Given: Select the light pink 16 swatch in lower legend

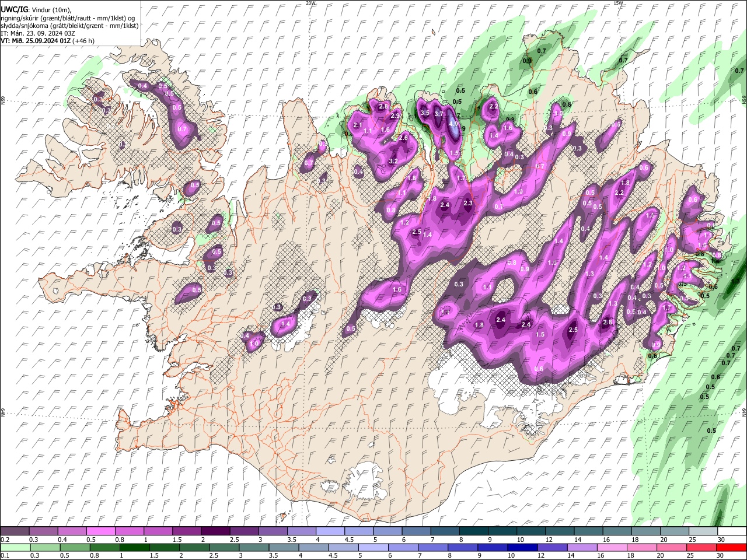Looking at the screenshot, I should coord(612,547).
